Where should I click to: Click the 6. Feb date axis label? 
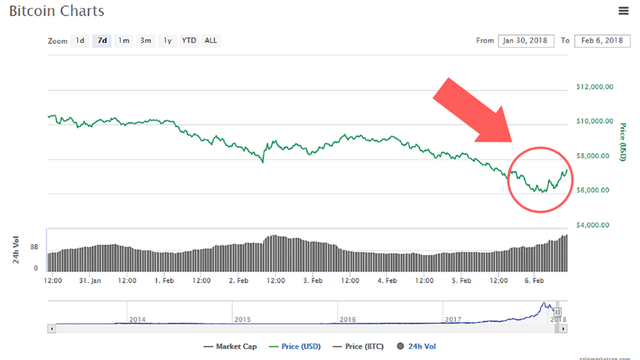coord(534,280)
